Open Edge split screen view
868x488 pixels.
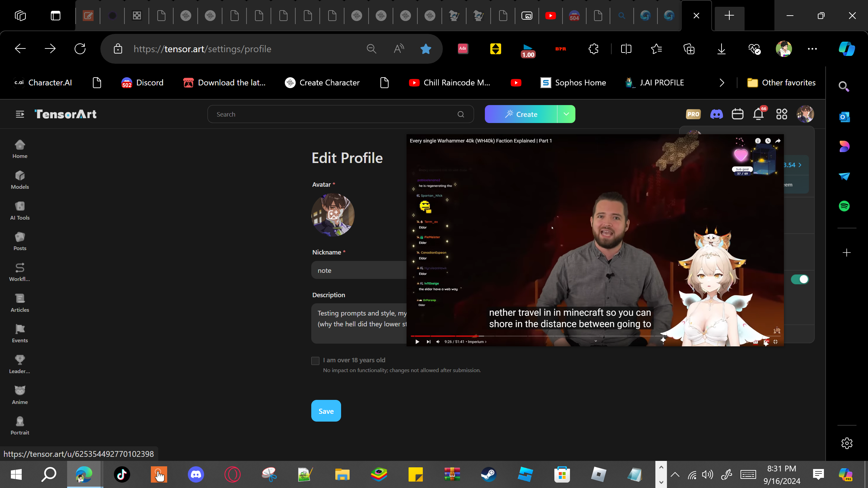pos(626,49)
